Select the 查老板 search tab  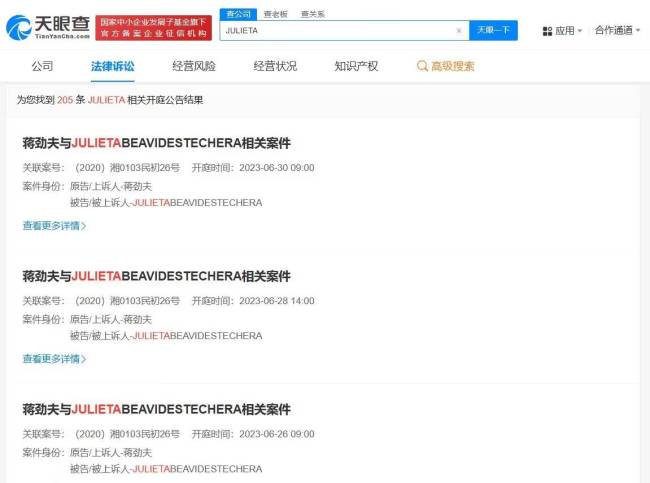tap(276, 14)
